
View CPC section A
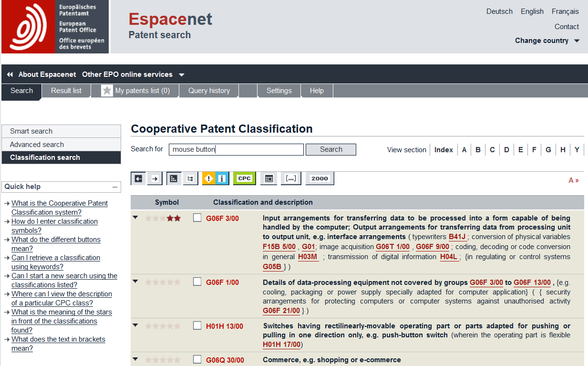464,150
